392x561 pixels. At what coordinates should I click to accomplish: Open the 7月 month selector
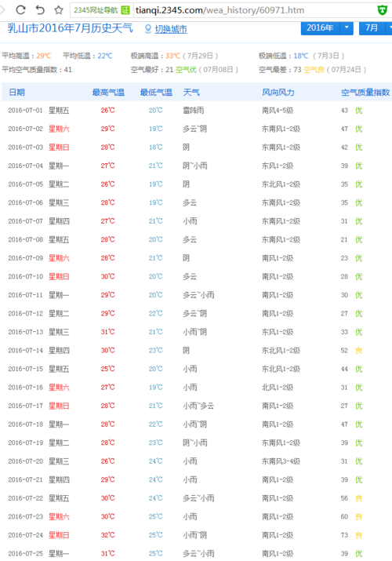[372, 28]
